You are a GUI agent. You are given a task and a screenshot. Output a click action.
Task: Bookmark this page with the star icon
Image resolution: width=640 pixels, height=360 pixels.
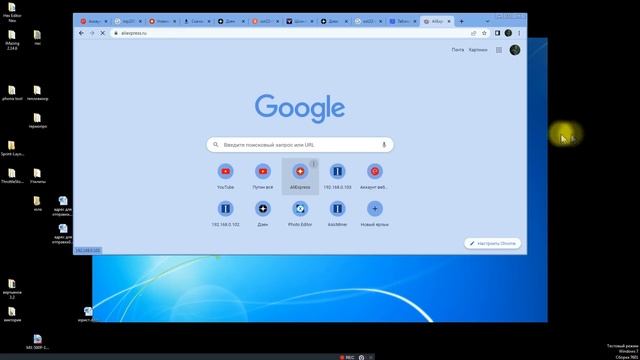tap(484, 33)
